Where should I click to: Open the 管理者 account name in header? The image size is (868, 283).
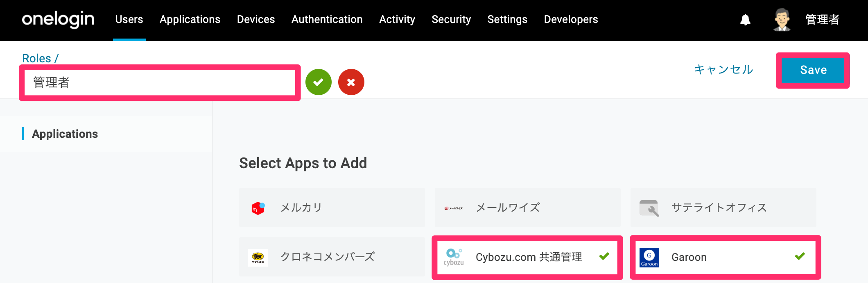click(x=822, y=19)
